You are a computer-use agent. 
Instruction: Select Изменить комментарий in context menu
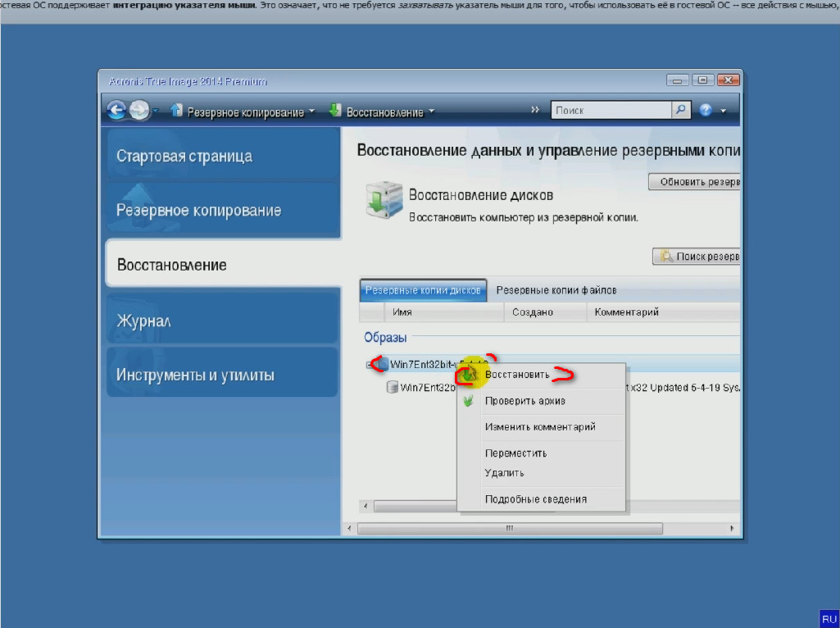coord(539,427)
